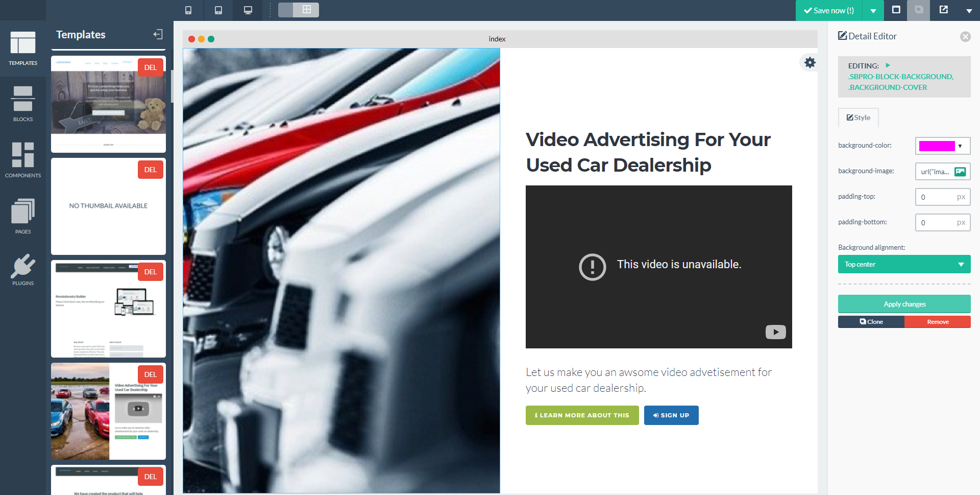Image resolution: width=980 pixels, height=495 pixels.
Task: Toggle the grid view switch
Action: point(299,10)
